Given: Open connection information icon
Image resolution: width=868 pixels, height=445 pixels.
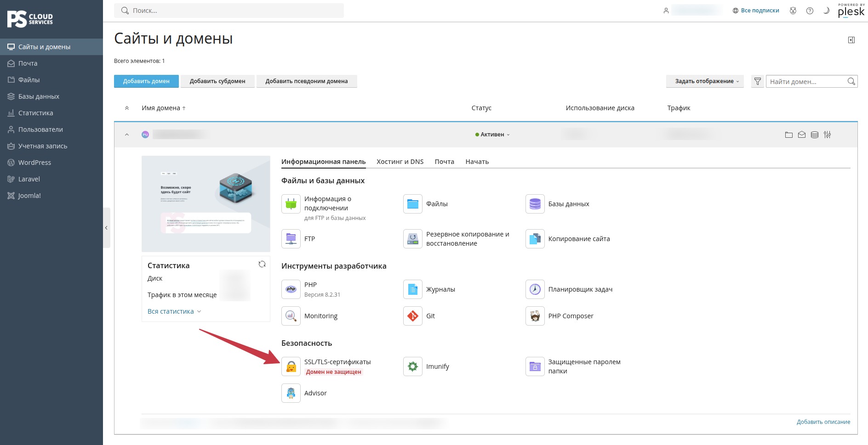Looking at the screenshot, I should point(291,204).
